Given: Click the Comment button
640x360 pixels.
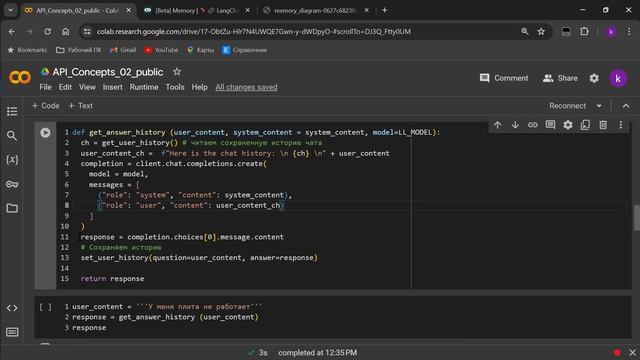Looking at the screenshot, I should (x=504, y=78).
